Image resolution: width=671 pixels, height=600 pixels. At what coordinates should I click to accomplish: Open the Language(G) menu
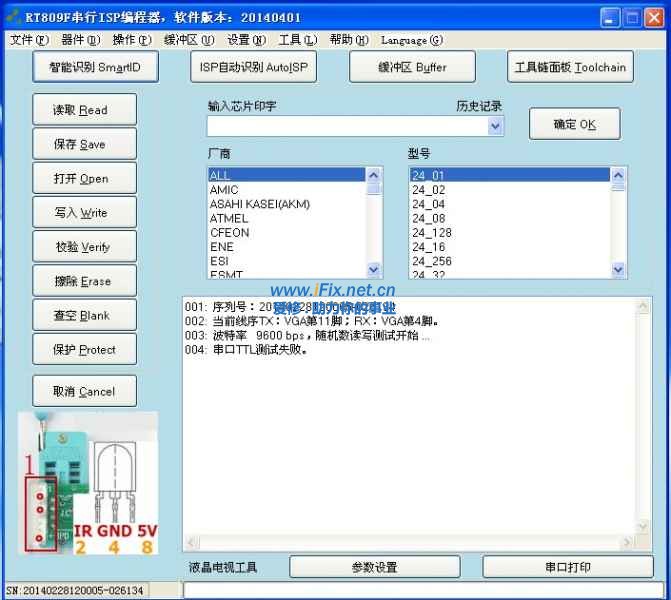[412, 40]
